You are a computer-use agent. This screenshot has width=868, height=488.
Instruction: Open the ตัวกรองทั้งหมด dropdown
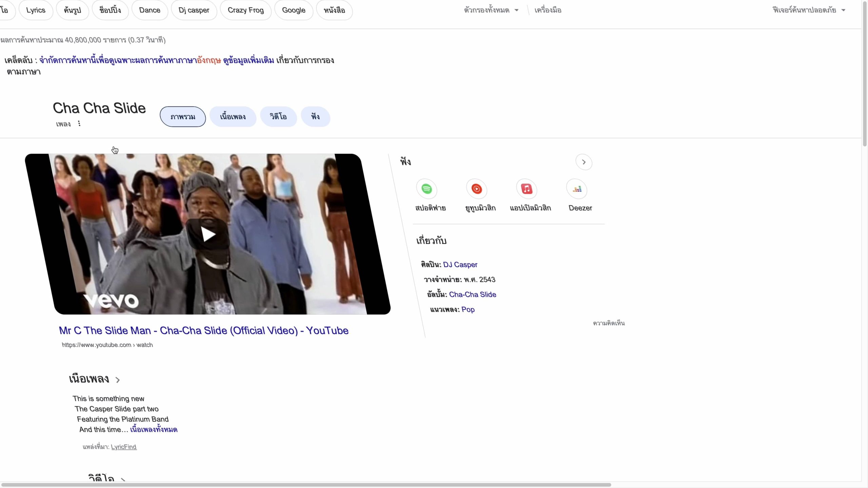pos(491,10)
